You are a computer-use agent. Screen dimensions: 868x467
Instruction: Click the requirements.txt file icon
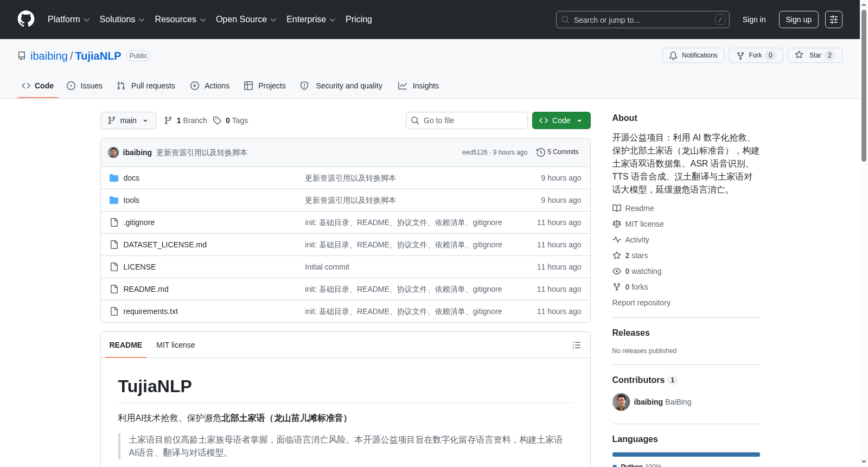(x=114, y=311)
